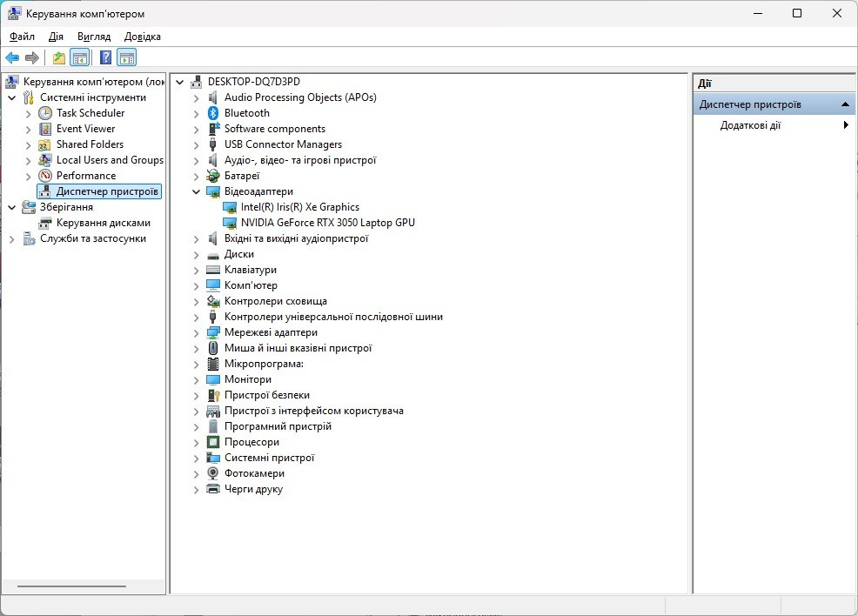
Task: Open Help via the question mark icon
Action: point(105,58)
